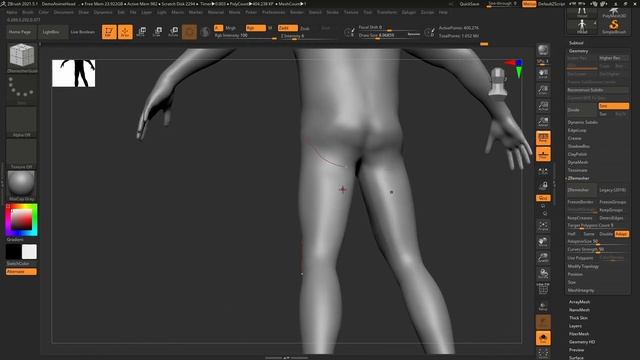Screen dimensions: 640x360
Task: Click the silhouette thumbnail preview
Action: [73, 73]
